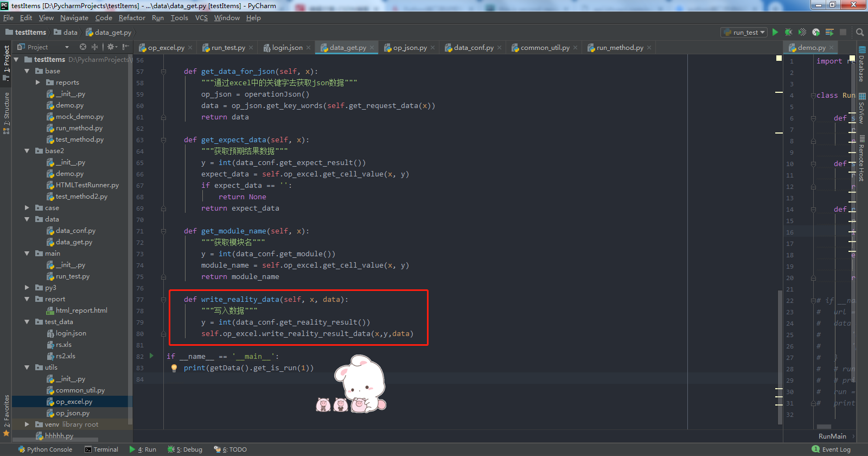
Task: Open the Refactor menu
Action: (x=132, y=18)
